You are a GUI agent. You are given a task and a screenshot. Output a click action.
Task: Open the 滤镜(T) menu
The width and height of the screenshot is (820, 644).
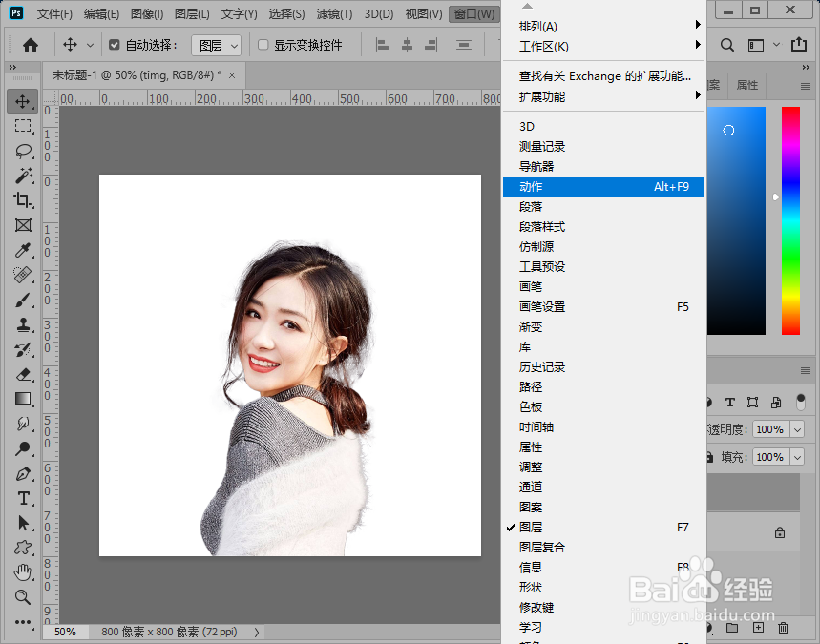(x=334, y=14)
